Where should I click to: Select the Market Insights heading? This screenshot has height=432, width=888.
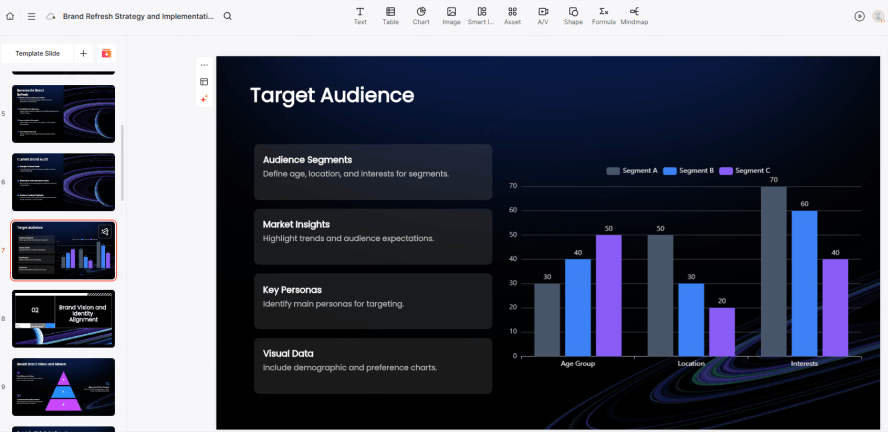pyautogui.click(x=296, y=224)
